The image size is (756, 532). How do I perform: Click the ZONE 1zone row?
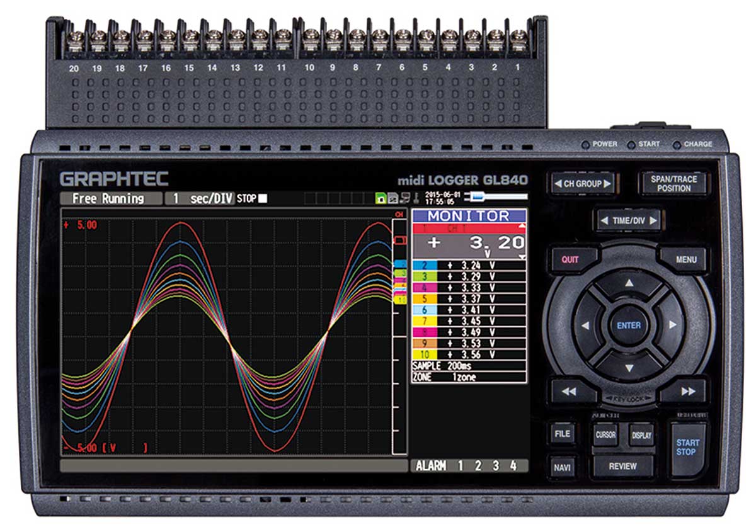[469, 377]
